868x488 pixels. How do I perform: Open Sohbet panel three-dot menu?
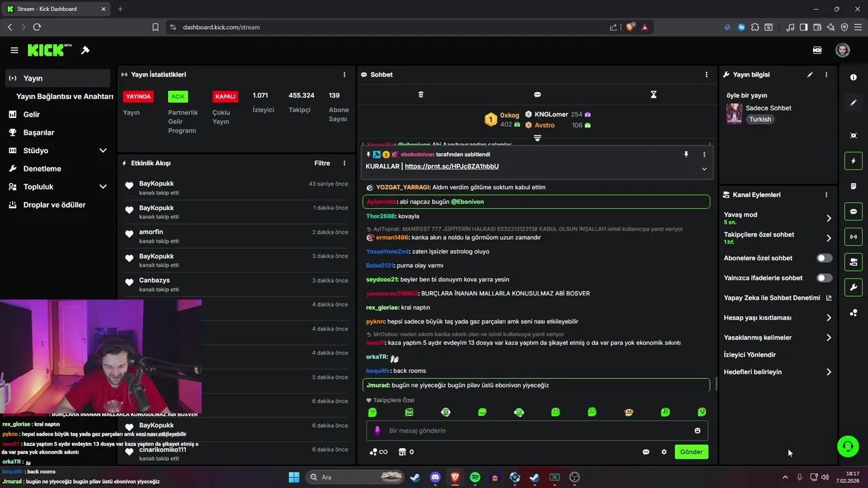point(707,75)
